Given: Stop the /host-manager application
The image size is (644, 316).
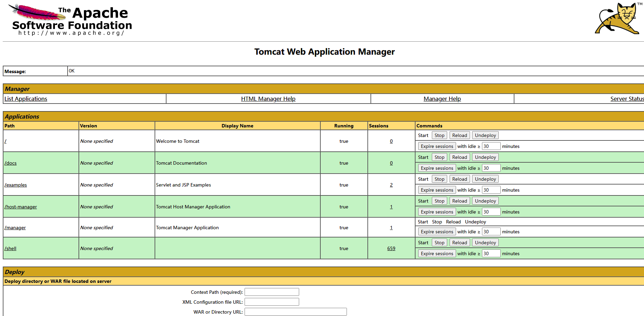Looking at the screenshot, I should coord(439,201).
